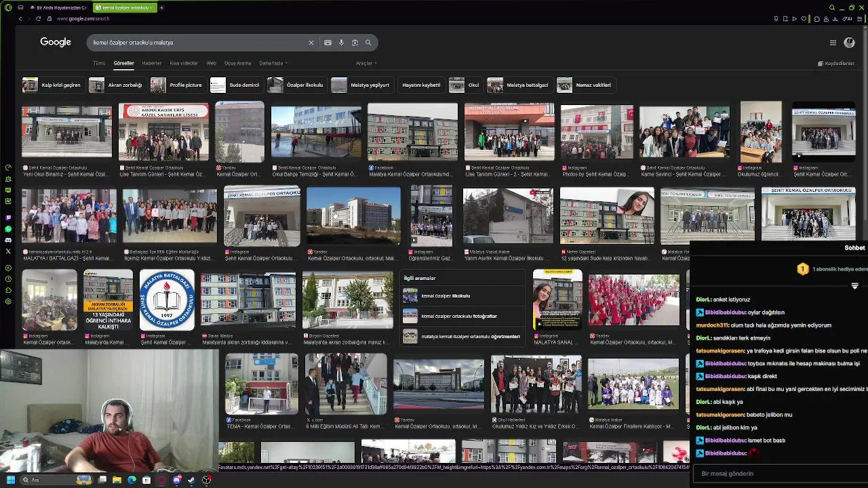Filter by Akran zorbalığı chip
This screenshot has width=868, height=488.
click(x=117, y=85)
